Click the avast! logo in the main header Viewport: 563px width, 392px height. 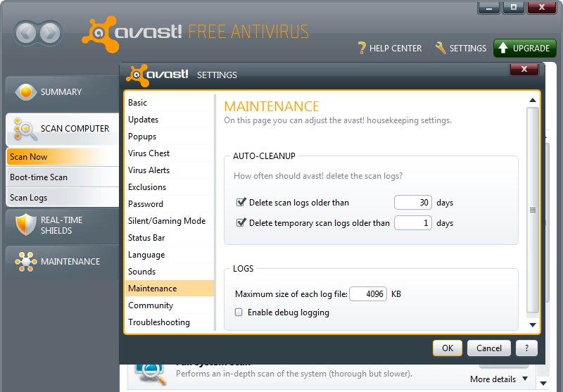pyautogui.click(x=132, y=33)
